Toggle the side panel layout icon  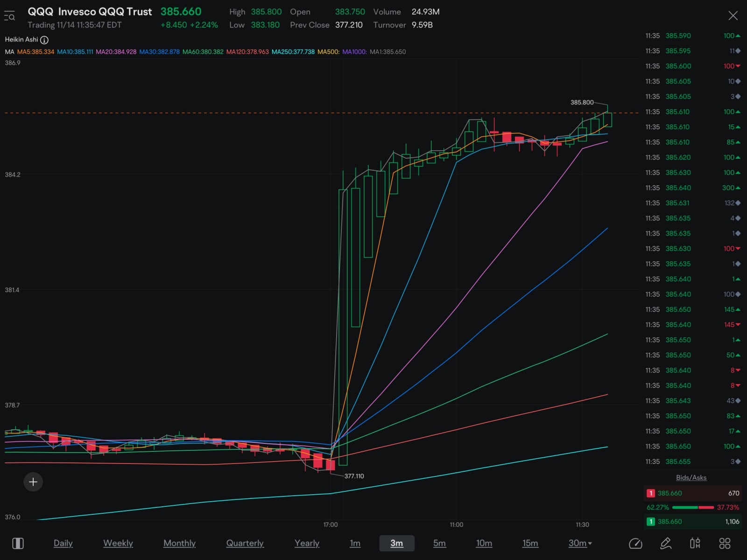pyautogui.click(x=18, y=543)
